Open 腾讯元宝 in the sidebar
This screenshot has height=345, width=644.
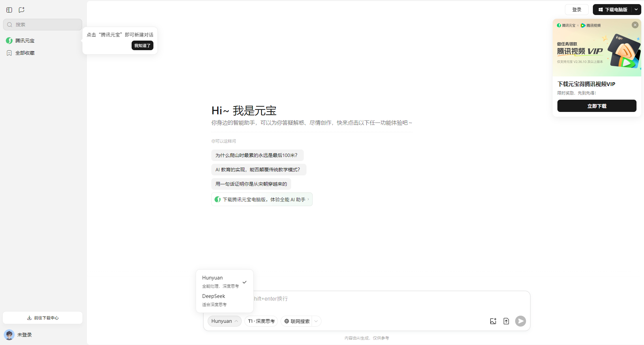43,41
